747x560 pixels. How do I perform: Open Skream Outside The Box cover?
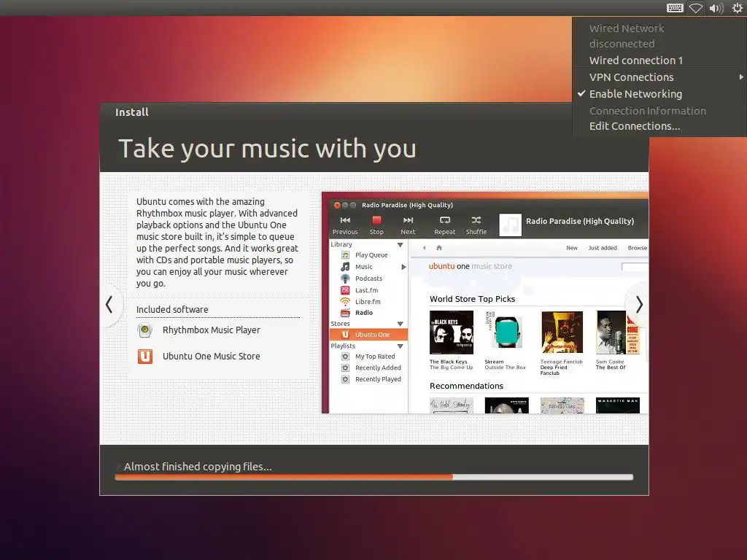click(x=506, y=332)
